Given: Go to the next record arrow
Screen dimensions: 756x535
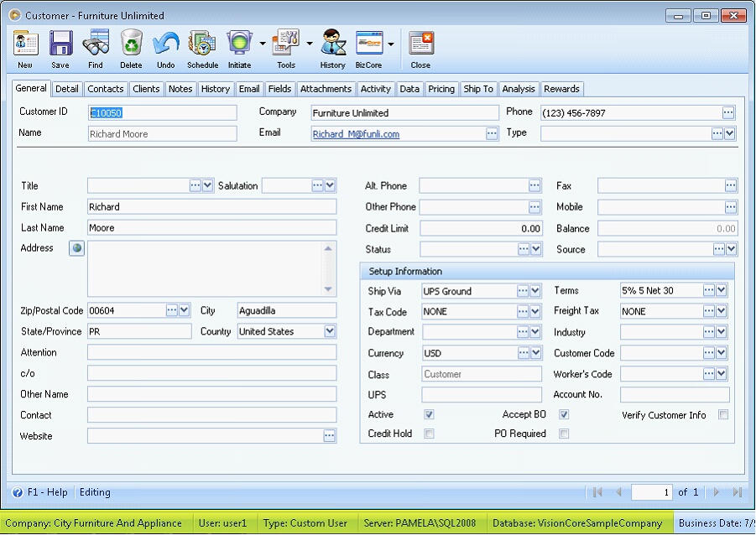Looking at the screenshot, I should (716, 492).
